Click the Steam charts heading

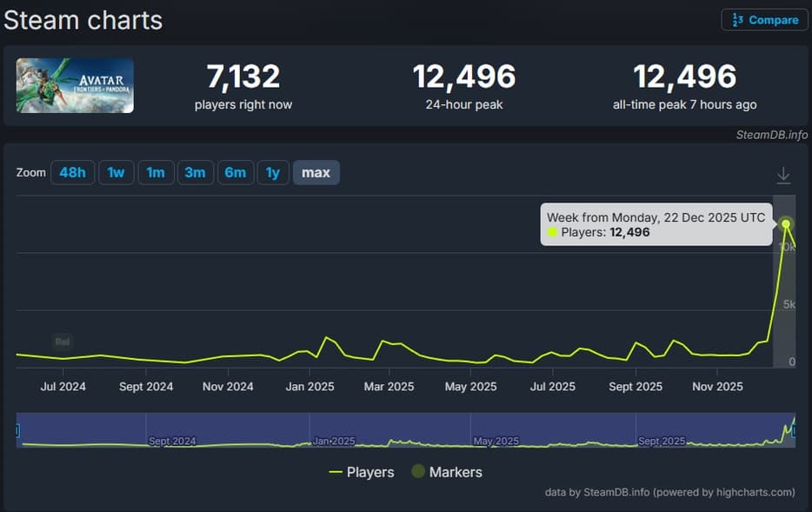tap(83, 21)
